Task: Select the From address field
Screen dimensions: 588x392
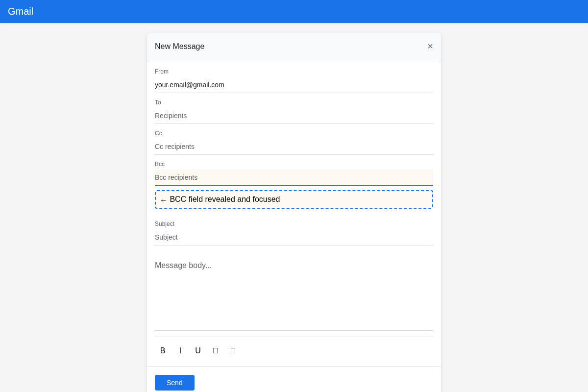Action: pos(294,85)
